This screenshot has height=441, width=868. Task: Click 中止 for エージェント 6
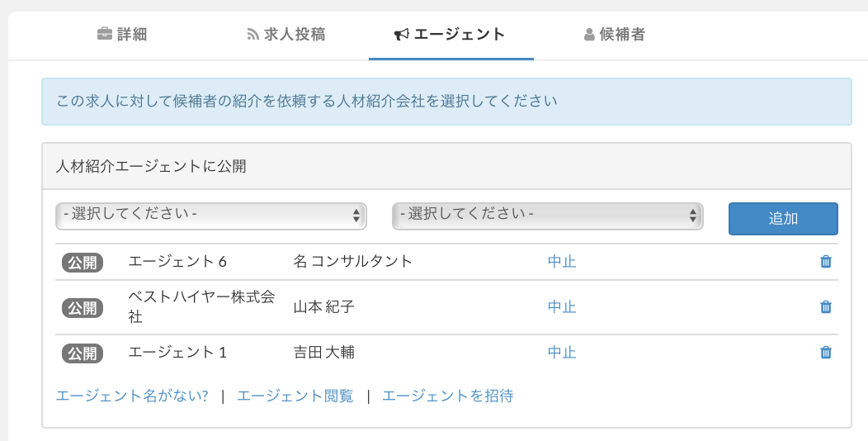pyautogui.click(x=562, y=262)
